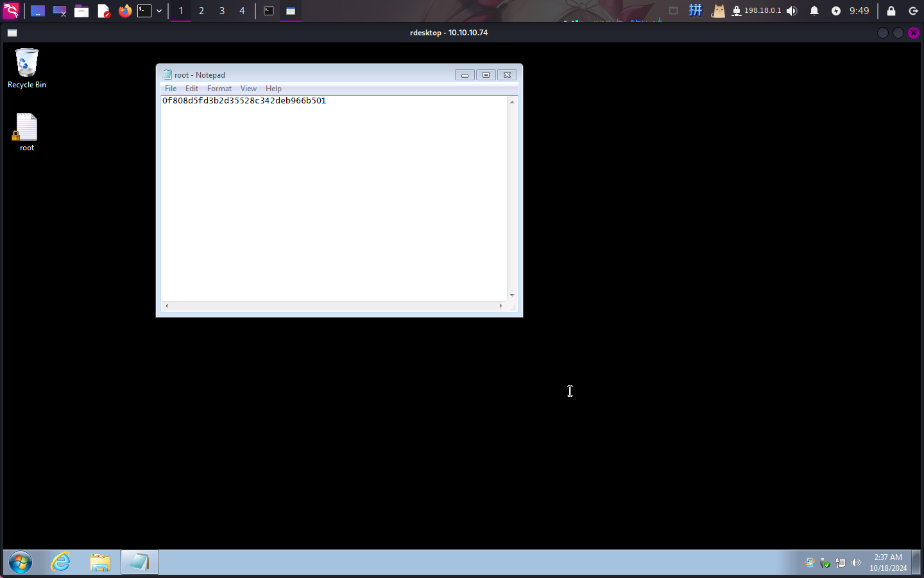Click the Windows Update tray icon
Viewport: 924px width, 578px height.
[810, 563]
